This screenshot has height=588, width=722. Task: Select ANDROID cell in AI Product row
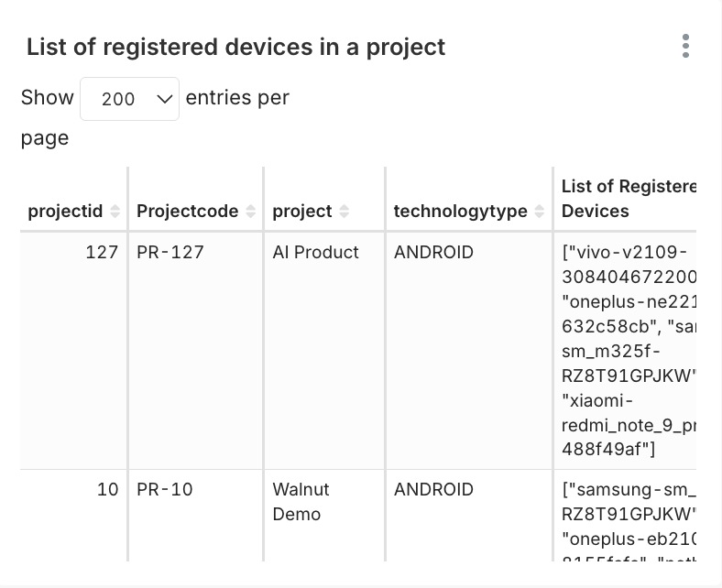[433, 253]
